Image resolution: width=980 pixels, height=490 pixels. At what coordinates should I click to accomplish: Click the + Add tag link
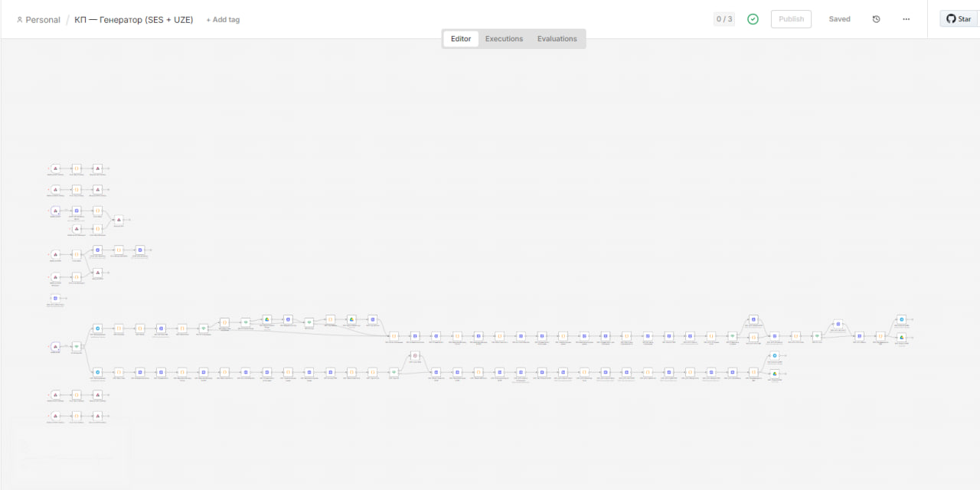222,19
